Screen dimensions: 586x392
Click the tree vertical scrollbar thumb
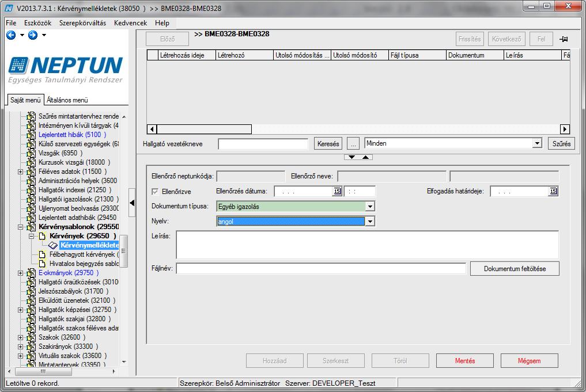(x=123, y=251)
